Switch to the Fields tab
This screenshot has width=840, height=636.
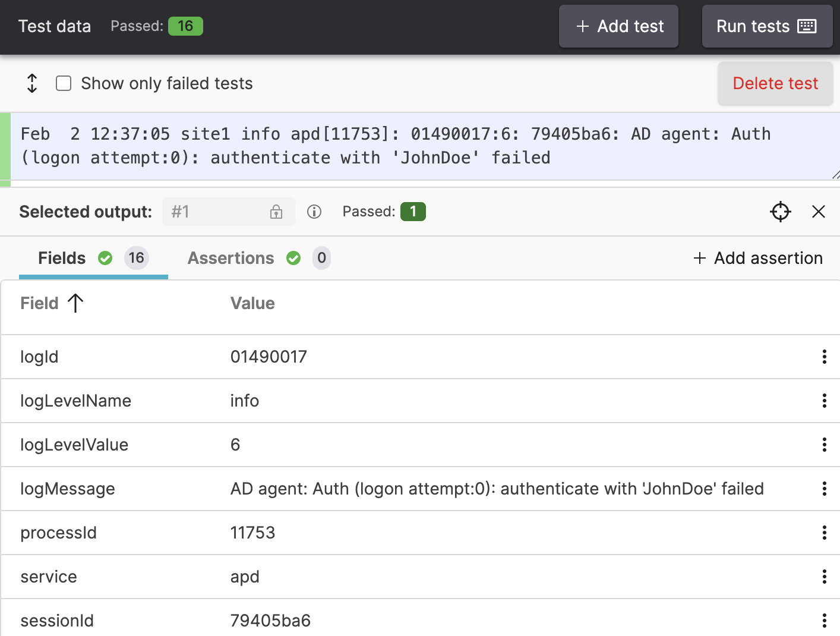(93, 258)
